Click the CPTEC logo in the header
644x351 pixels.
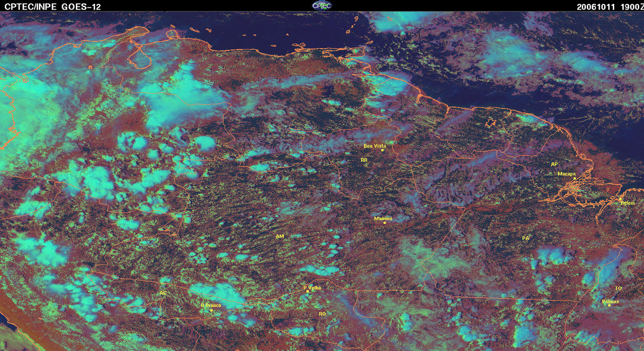pyautogui.click(x=322, y=5)
